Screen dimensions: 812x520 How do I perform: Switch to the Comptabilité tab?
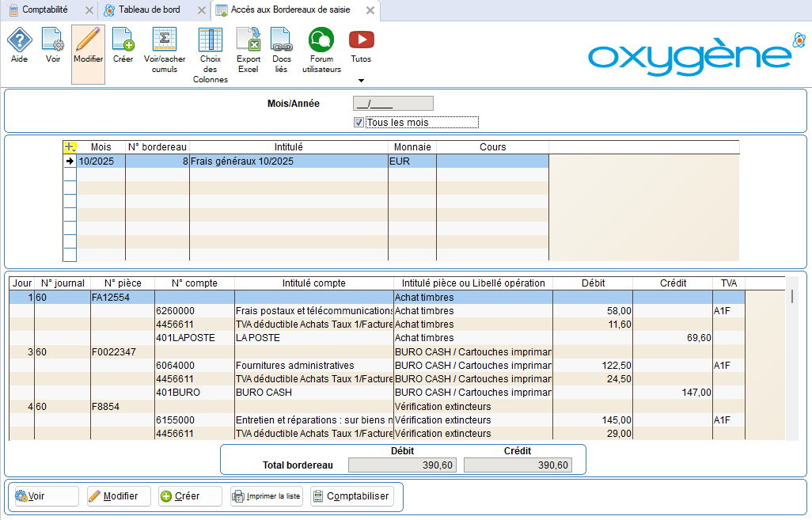coord(44,10)
